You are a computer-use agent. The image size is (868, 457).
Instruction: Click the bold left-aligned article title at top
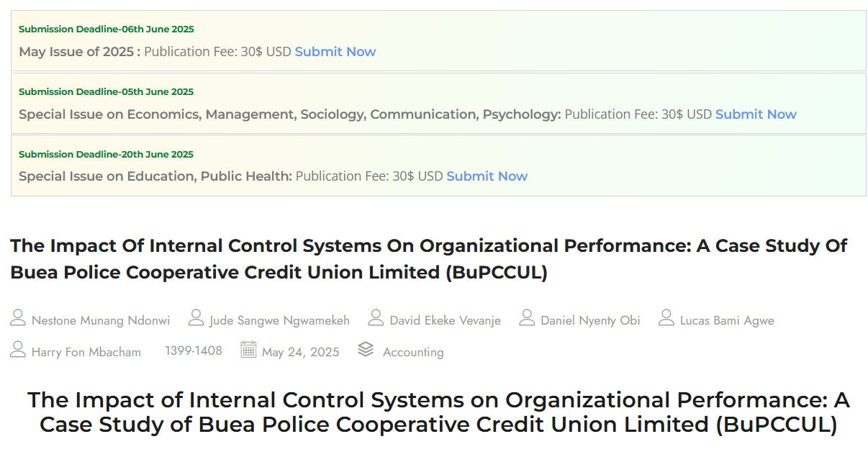[429, 259]
